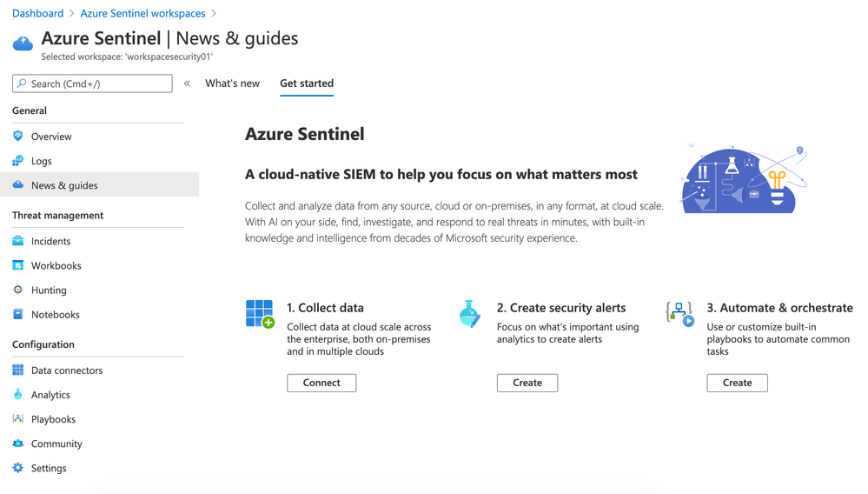Click Create under Create security alerts

click(x=527, y=383)
